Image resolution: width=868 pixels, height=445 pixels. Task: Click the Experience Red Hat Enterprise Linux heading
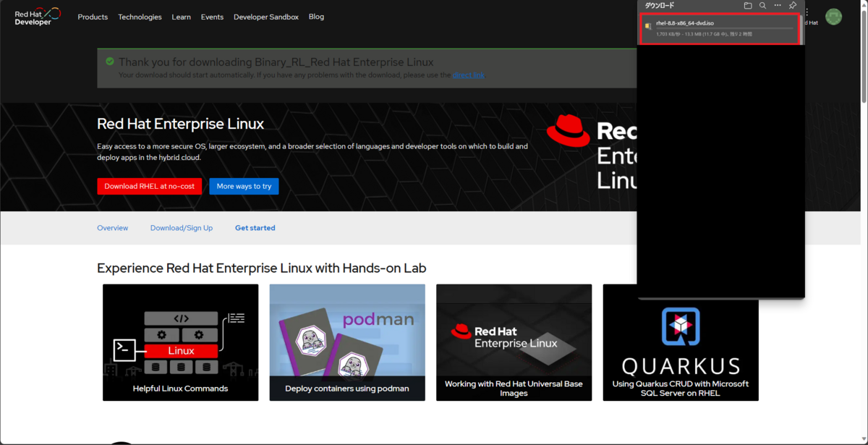click(261, 268)
